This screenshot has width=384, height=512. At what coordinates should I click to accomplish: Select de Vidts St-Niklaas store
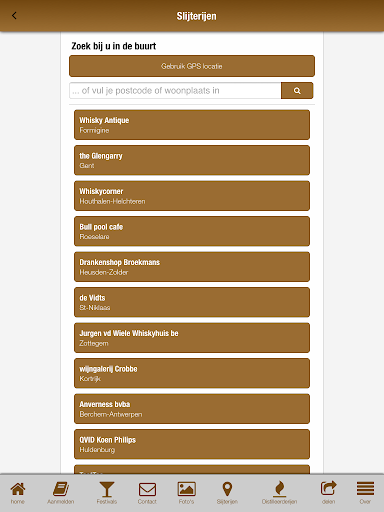(x=192, y=302)
